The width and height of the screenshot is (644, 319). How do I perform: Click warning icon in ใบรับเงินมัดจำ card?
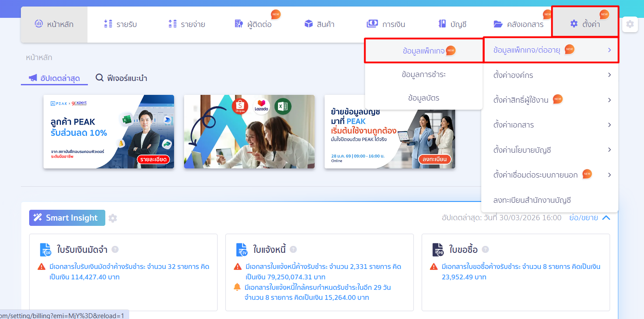pos(42,266)
